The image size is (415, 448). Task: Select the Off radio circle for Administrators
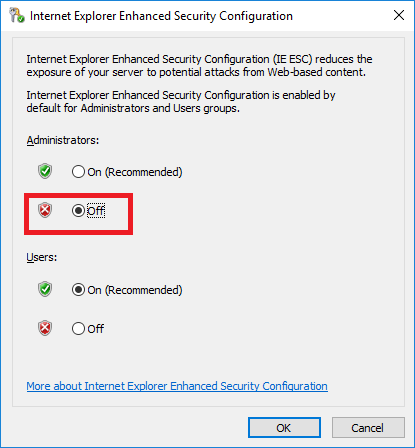(x=78, y=211)
